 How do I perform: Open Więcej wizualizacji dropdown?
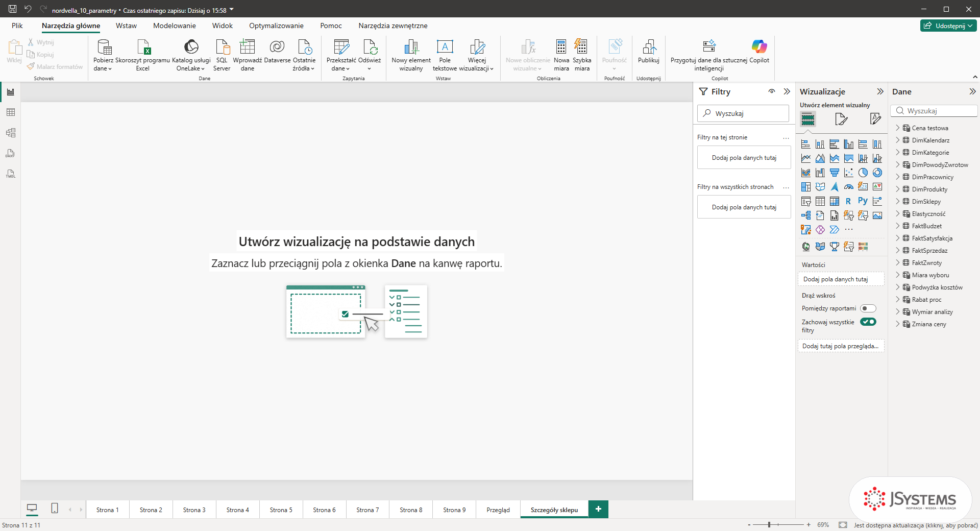477,55
